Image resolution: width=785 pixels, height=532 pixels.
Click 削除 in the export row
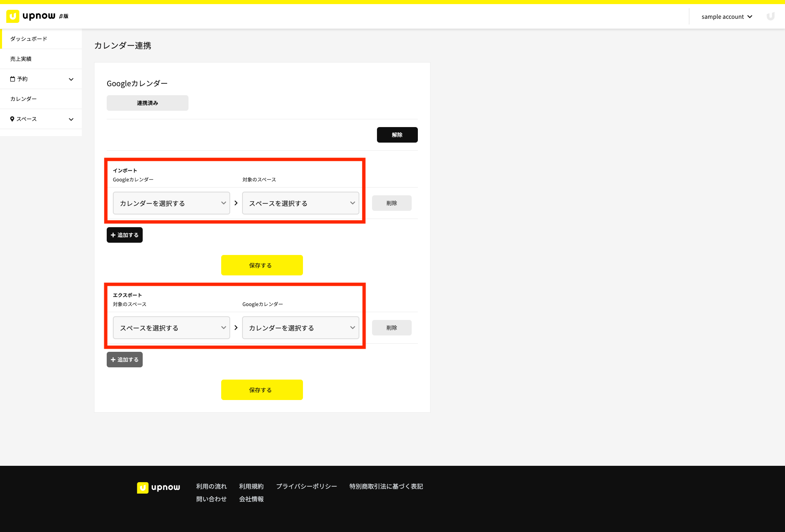[392, 328]
